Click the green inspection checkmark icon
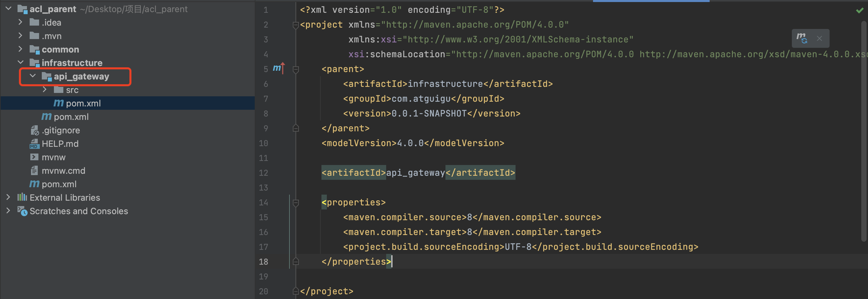The width and height of the screenshot is (868, 299). coord(860,10)
